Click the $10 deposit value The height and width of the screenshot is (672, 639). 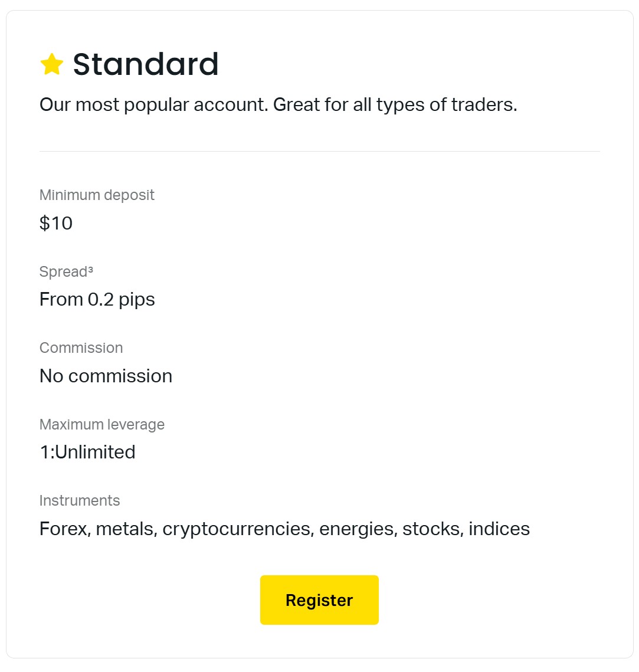pyautogui.click(x=56, y=223)
